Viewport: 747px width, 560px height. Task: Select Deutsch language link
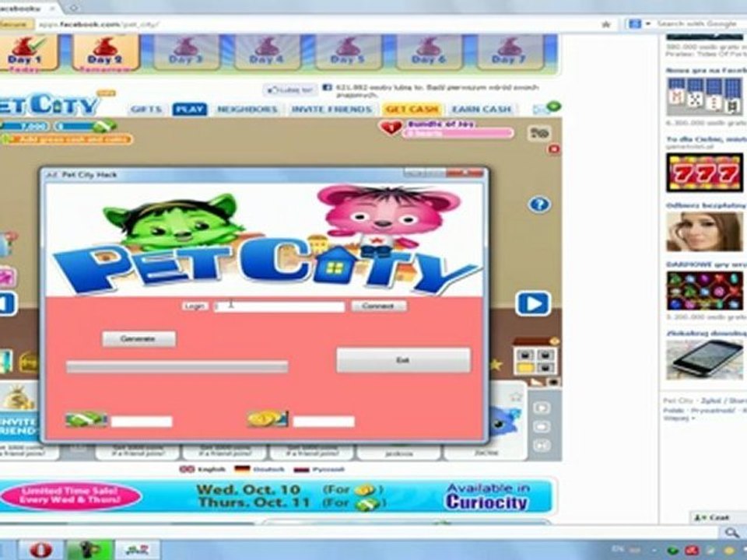(260, 470)
